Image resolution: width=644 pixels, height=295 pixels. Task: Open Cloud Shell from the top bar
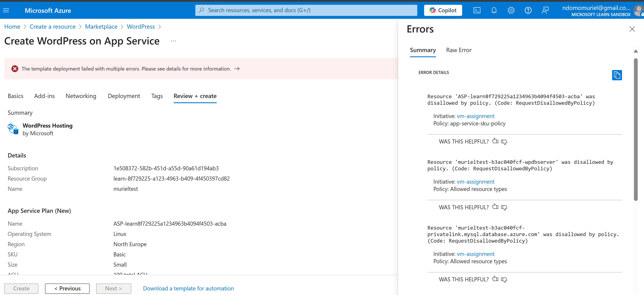(x=477, y=10)
